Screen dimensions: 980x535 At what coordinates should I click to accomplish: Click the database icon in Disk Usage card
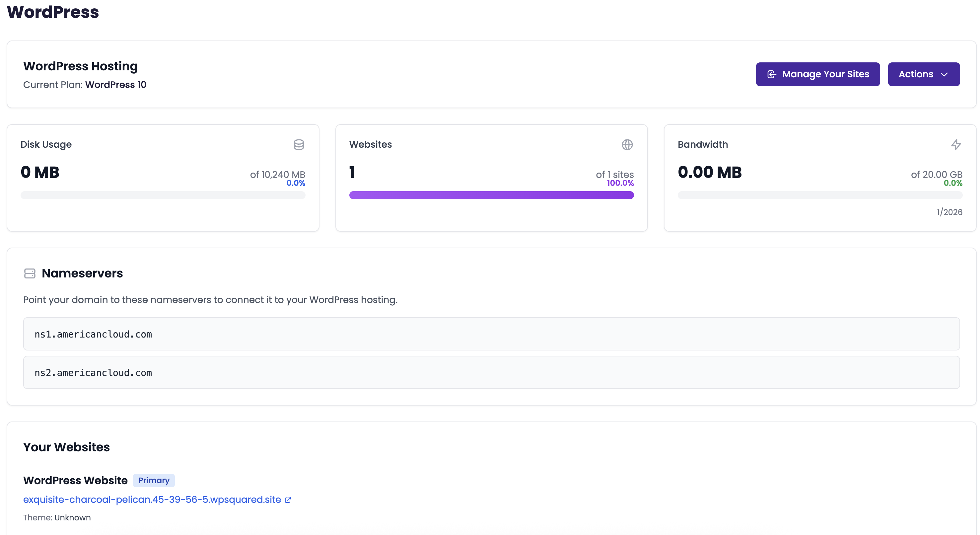[x=299, y=145]
